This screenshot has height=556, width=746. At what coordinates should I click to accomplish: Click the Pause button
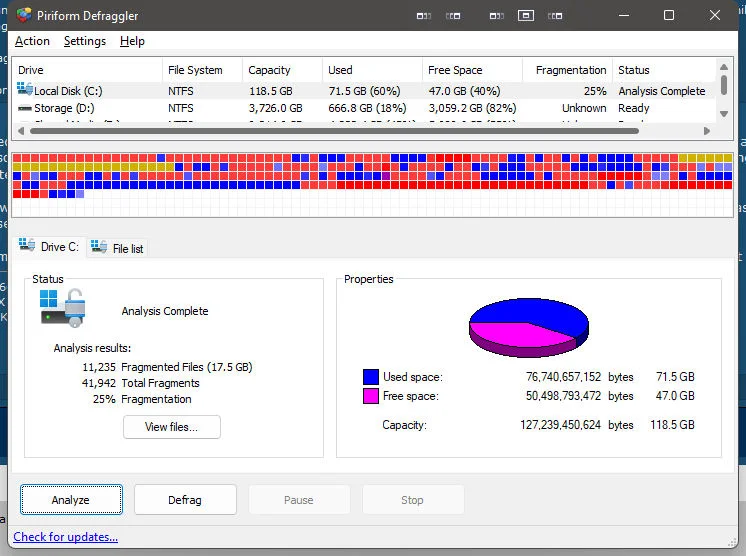point(299,500)
